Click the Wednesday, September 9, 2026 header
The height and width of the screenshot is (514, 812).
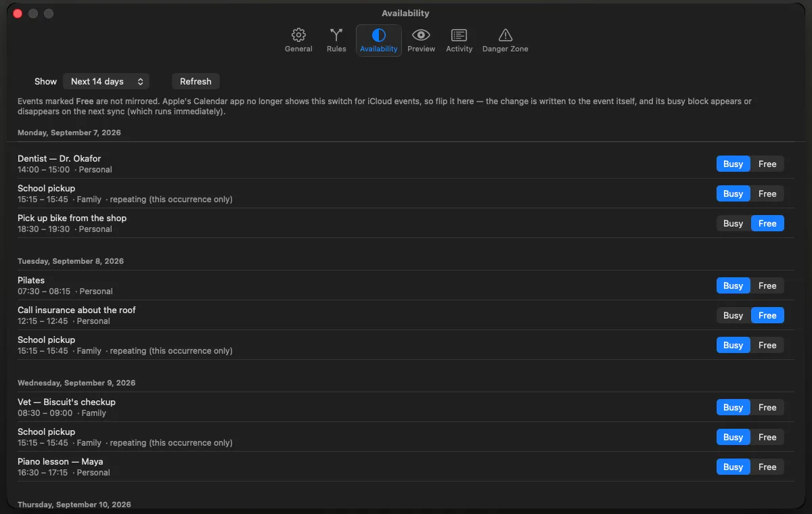coord(76,383)
